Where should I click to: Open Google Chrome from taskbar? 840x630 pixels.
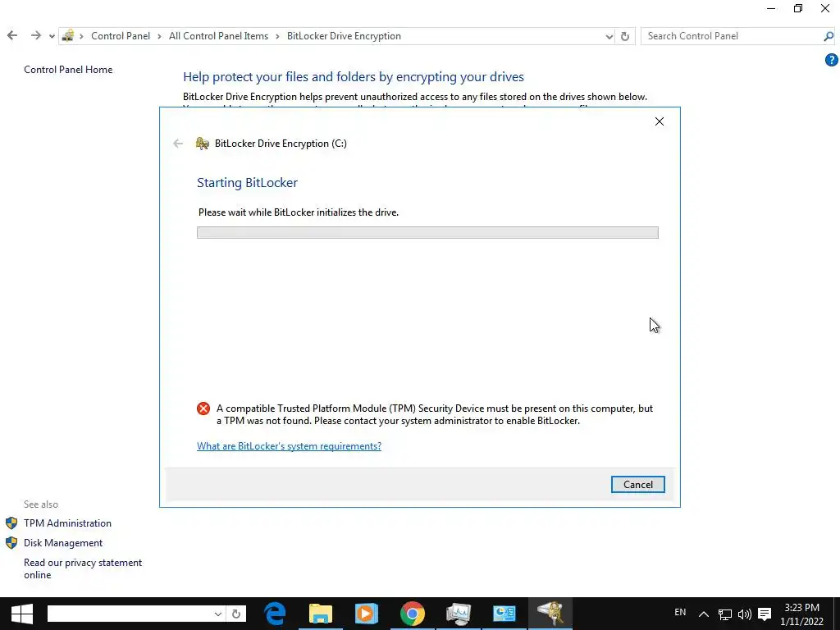point(412,614)
